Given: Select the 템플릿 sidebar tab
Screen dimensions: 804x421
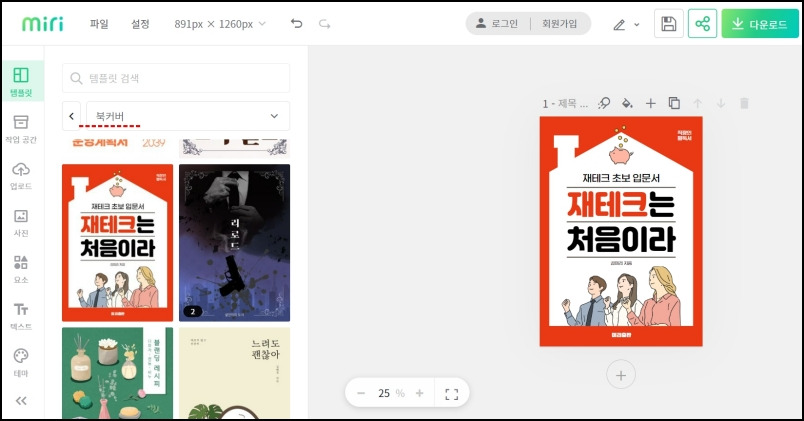Looking at the screenshot, I should pos(21,81).
